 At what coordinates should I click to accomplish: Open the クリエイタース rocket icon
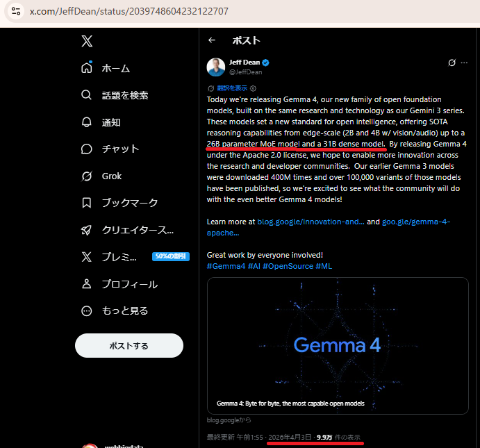click(x=86, y=230)
